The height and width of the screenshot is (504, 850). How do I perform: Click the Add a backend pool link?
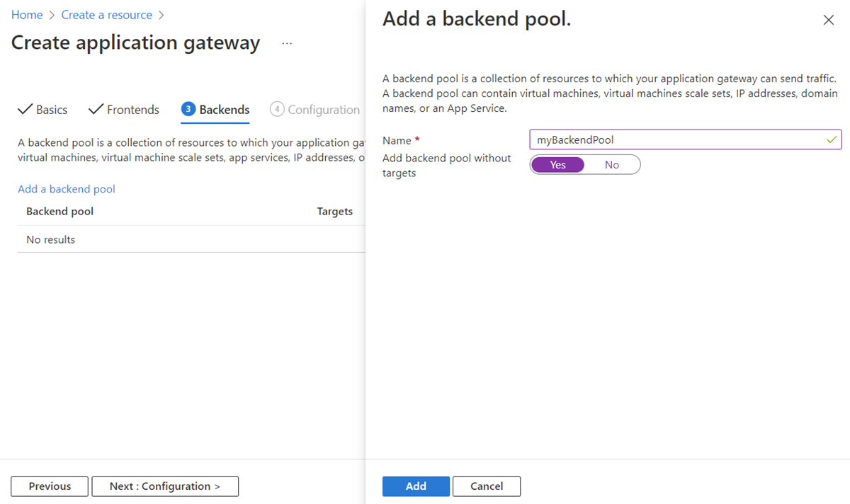[67, 189]
